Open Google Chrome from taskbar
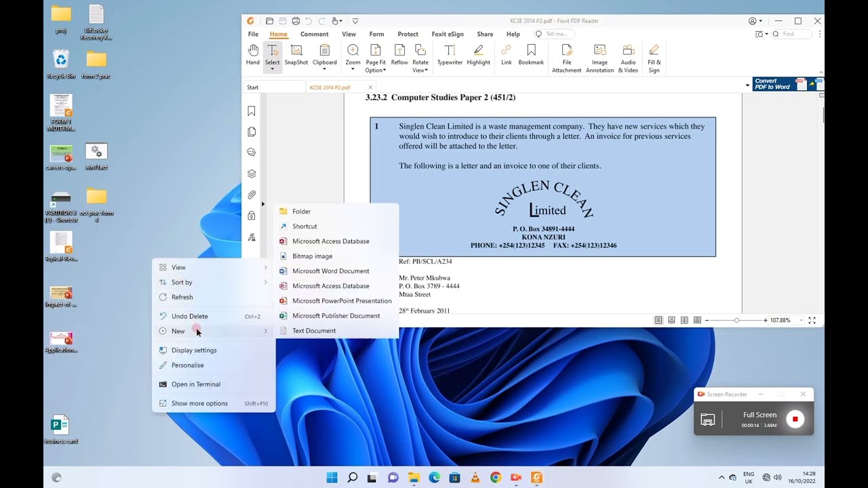868x488 pixels. coord(496,477)
